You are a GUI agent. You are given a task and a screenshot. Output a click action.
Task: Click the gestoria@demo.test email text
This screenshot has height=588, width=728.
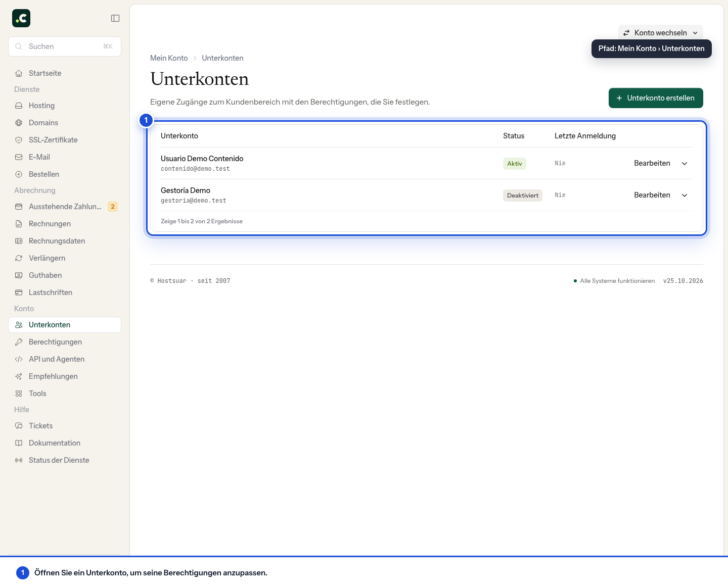coord(194,201)
